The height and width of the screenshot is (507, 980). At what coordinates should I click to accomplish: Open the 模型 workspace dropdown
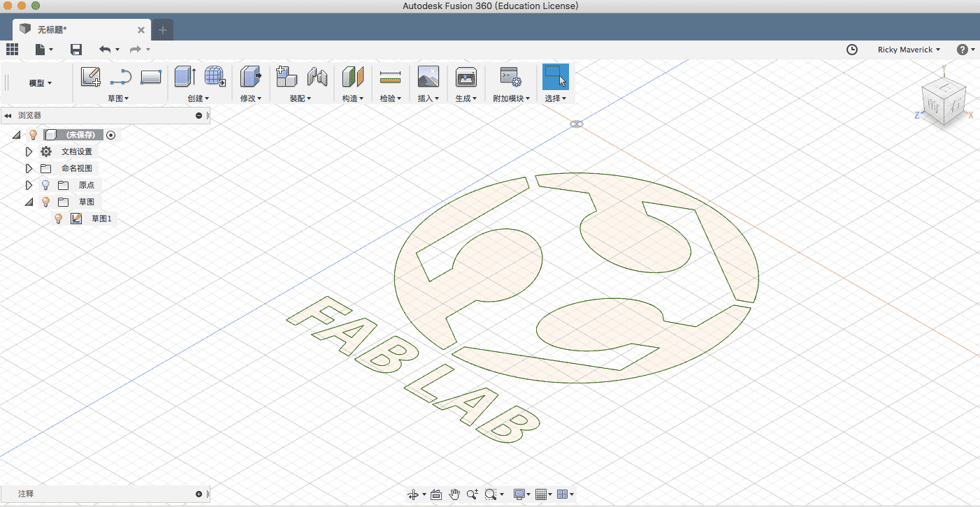(x=40, y=83)
